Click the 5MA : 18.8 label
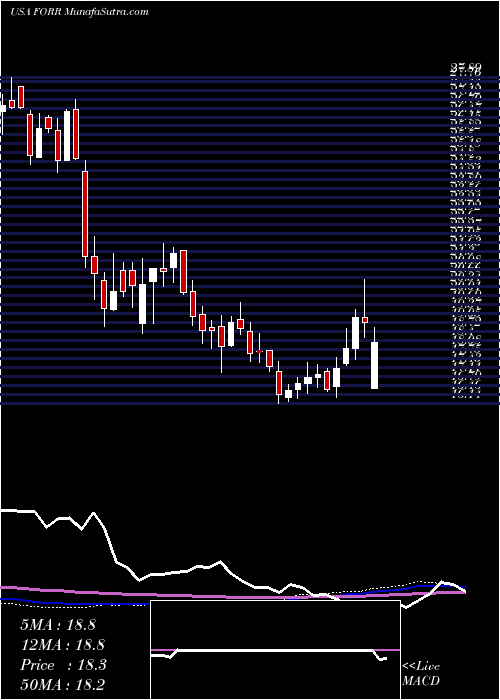500x700 pixels. click(58, 625)
